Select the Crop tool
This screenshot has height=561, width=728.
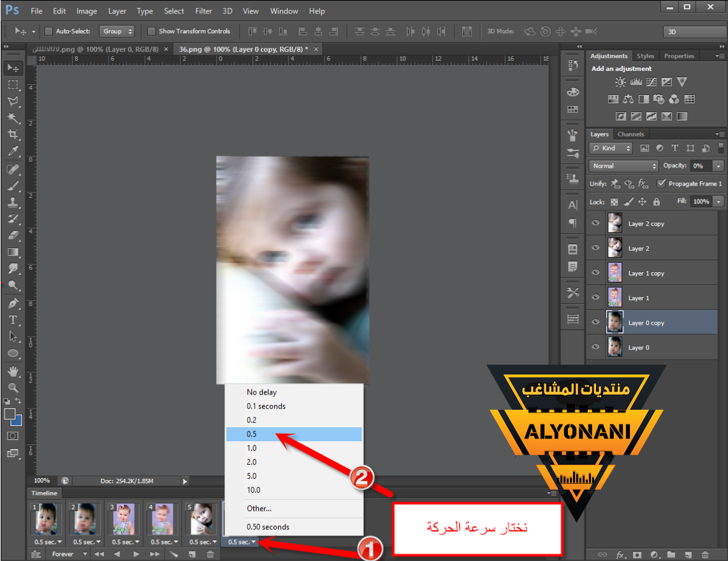(13, 135)
